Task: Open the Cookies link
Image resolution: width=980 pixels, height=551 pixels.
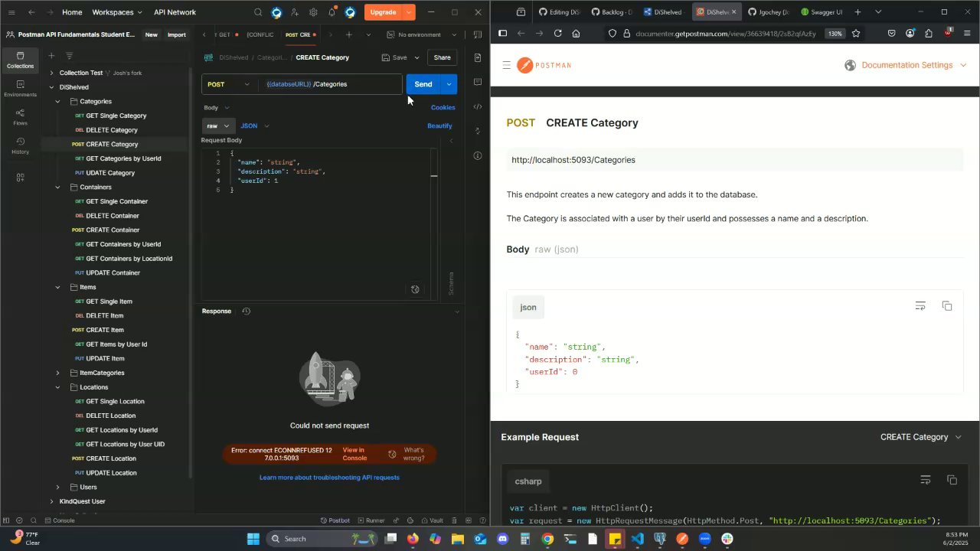Action: coord(443,108)
